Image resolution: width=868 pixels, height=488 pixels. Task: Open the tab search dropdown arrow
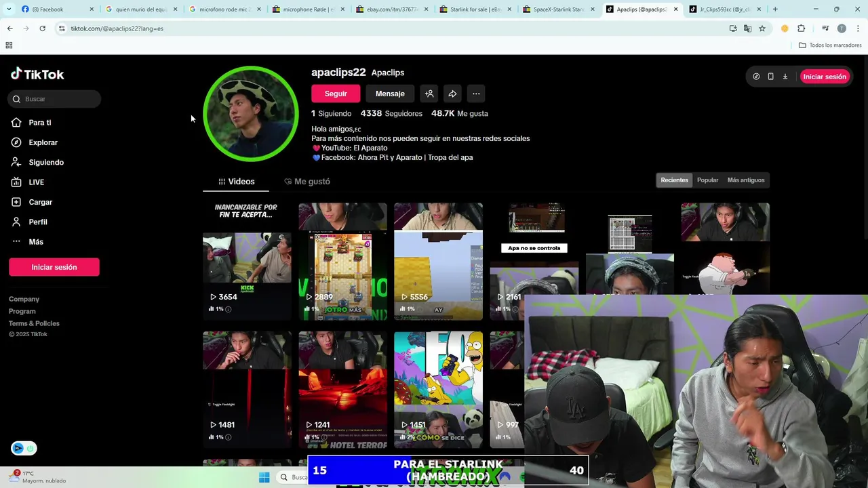pyautogui.click(x=9, y=9)
